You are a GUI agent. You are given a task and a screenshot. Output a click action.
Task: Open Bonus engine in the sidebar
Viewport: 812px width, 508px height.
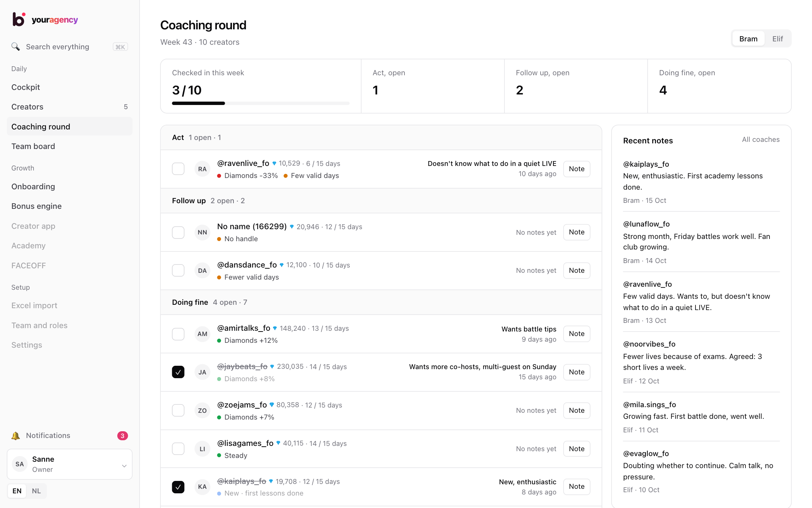tap(70, 206)
